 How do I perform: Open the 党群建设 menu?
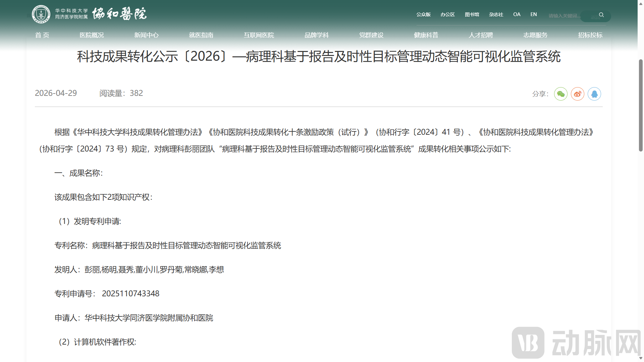[371, 35]
